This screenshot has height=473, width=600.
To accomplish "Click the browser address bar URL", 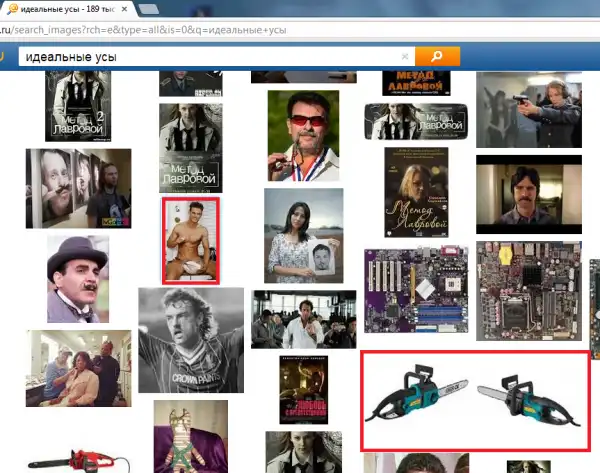I will click(x=150, y=30).
